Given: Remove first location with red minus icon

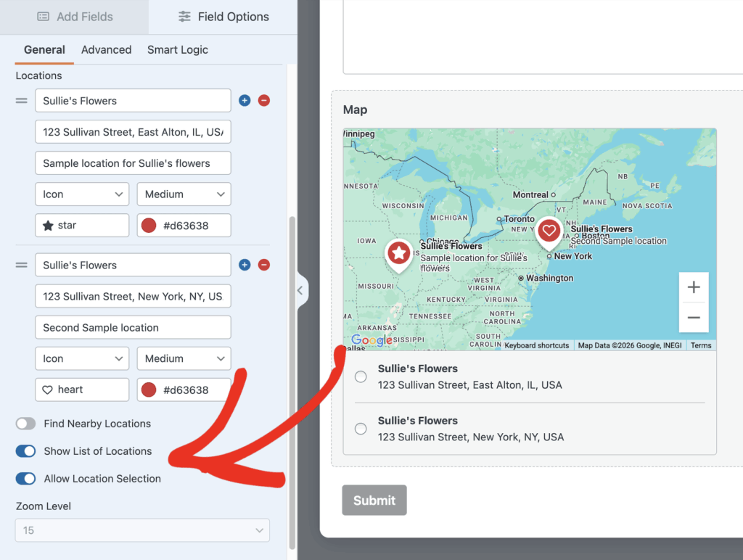Looking at the screenshot, I should pyautogui.click(x=264, y=101).
